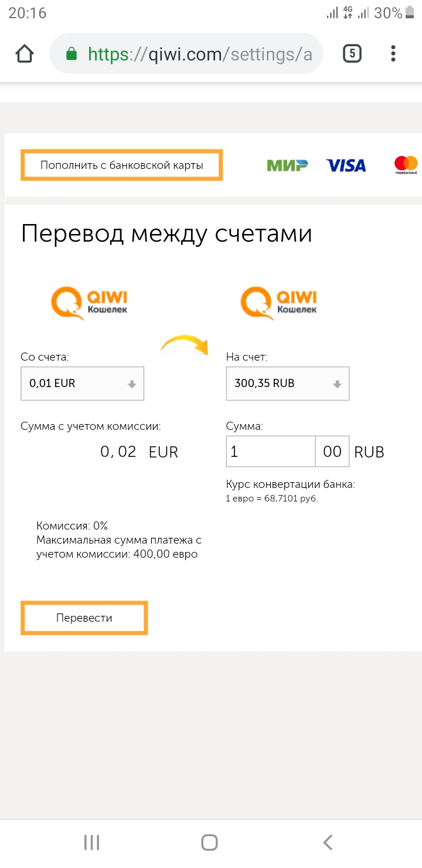
Task: Tap the Mastercard logo
Action: [406, 165]
